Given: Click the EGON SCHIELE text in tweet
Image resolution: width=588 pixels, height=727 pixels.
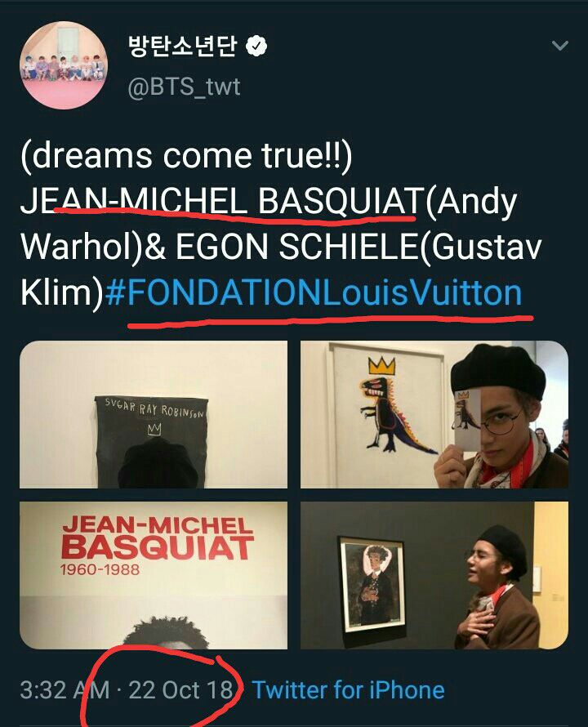Looking at the screenshot, I should (296, 248).
